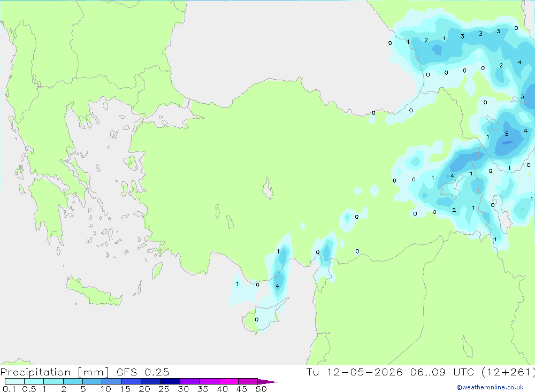This screenshot has height=392, width=535.
Task: Click the legend label "40"
Action: click(x=222, y=389)
